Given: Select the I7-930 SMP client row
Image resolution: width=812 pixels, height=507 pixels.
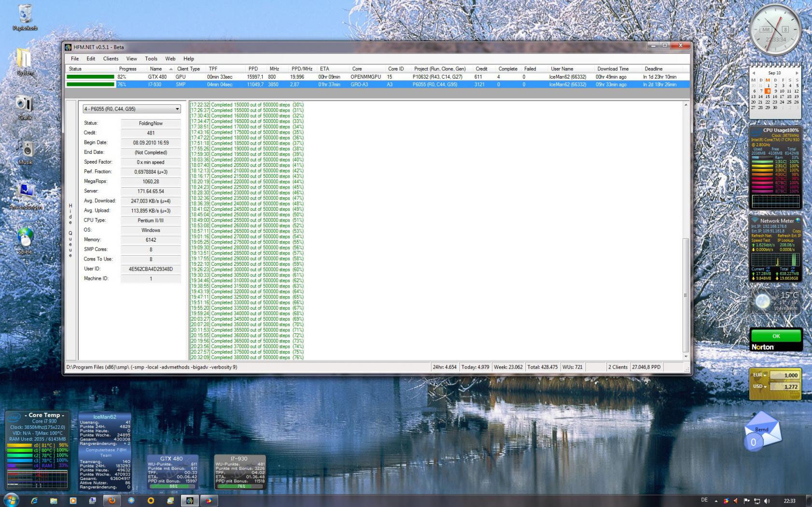Looking at the screenshot, I should (x=377, y=84).
